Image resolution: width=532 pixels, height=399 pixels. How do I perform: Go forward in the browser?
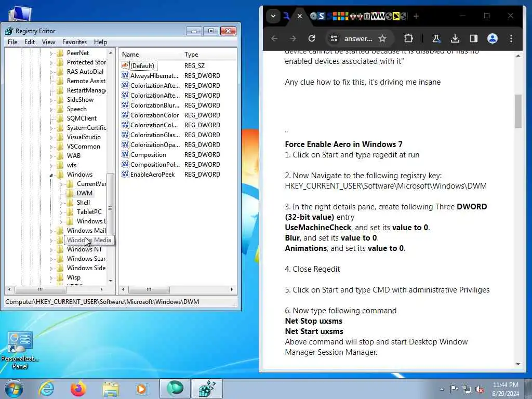[293, 38]
